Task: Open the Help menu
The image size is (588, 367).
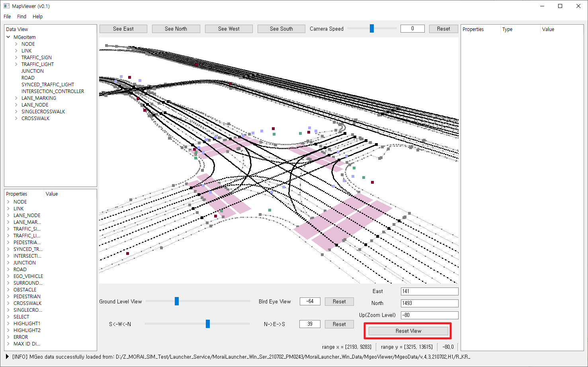Action: [x=37, y=17]
